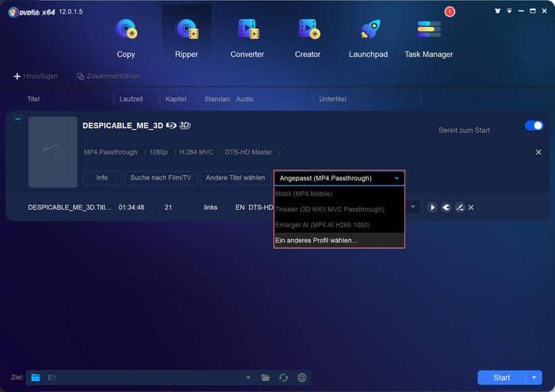Open the Start button dropdown arrow

534,378
